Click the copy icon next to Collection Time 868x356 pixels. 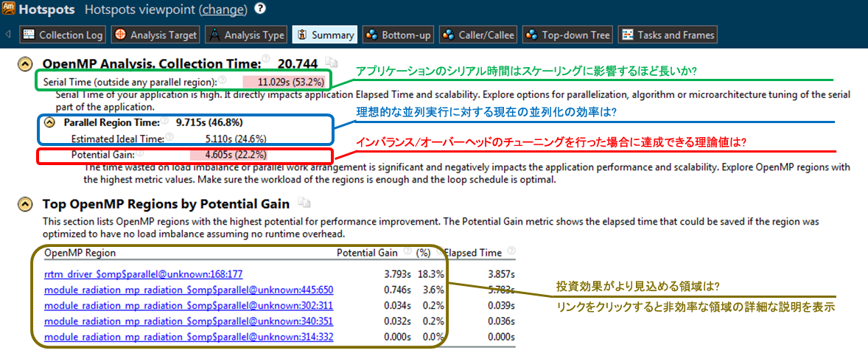click(333, 63)
